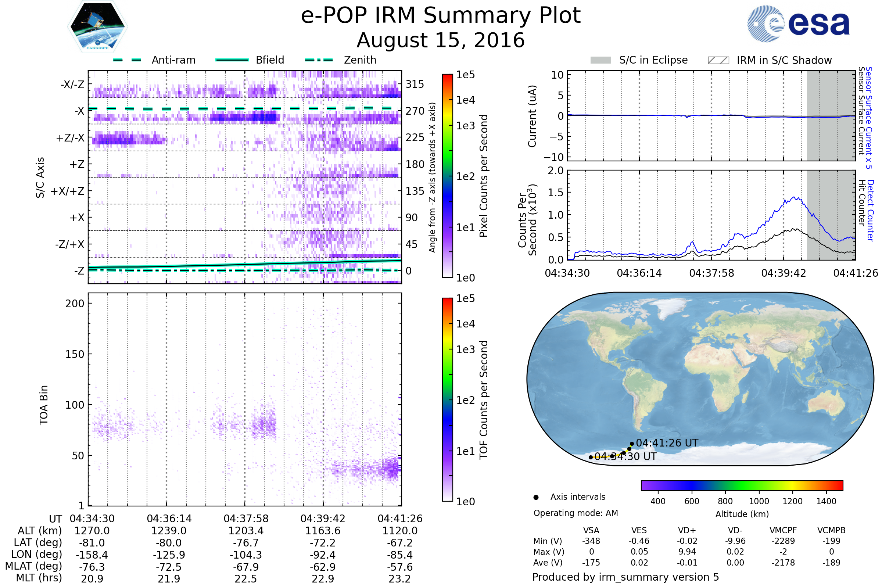882x588 pixels.
Task: Click the MLT (hrs) row label
Action: (x=39, y=578)
